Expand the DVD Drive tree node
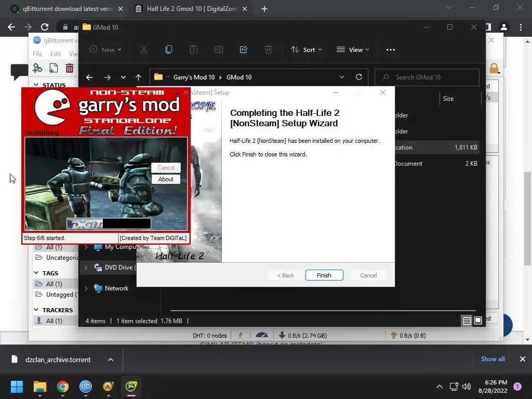This screenshot has height=399, width=532. point(86,268)
